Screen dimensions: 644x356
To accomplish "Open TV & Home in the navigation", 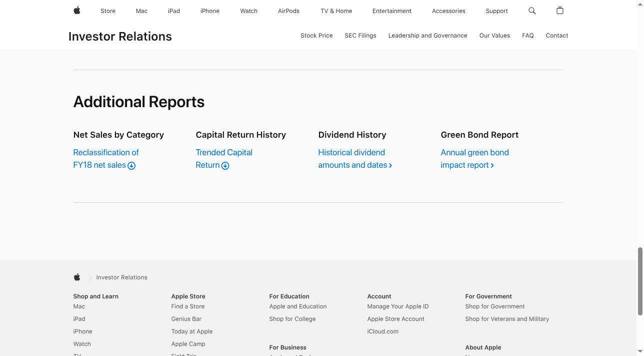I will coord(336,11).
